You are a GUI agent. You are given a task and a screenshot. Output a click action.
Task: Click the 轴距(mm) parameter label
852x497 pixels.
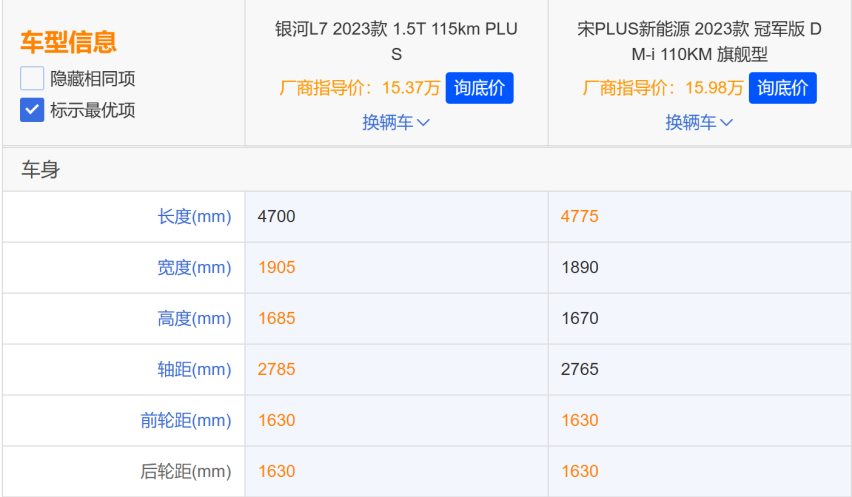(x=194, y=369)
